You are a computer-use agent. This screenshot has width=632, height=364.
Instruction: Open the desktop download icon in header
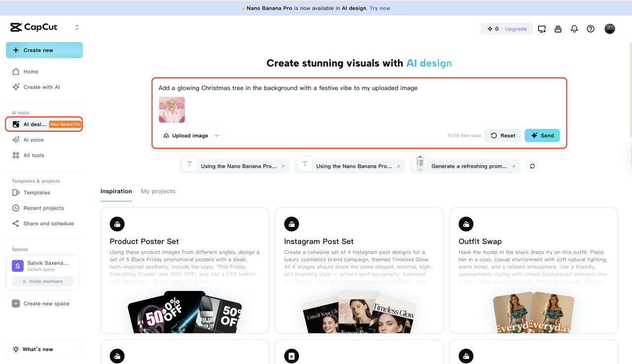[542, 29]
